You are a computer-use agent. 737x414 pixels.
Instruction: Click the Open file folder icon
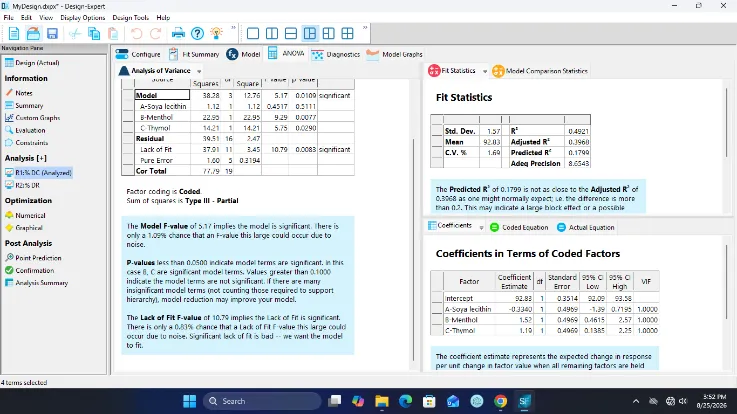pyautogui.click(x=33, y=33)
